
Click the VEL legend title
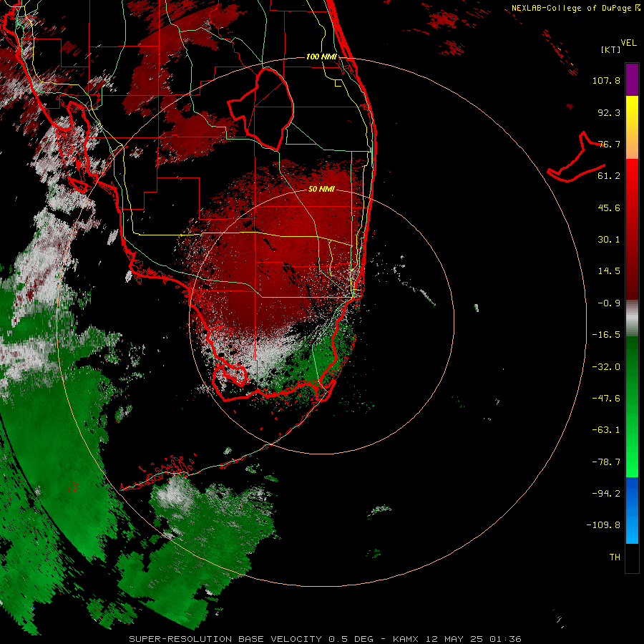[628, 43]
